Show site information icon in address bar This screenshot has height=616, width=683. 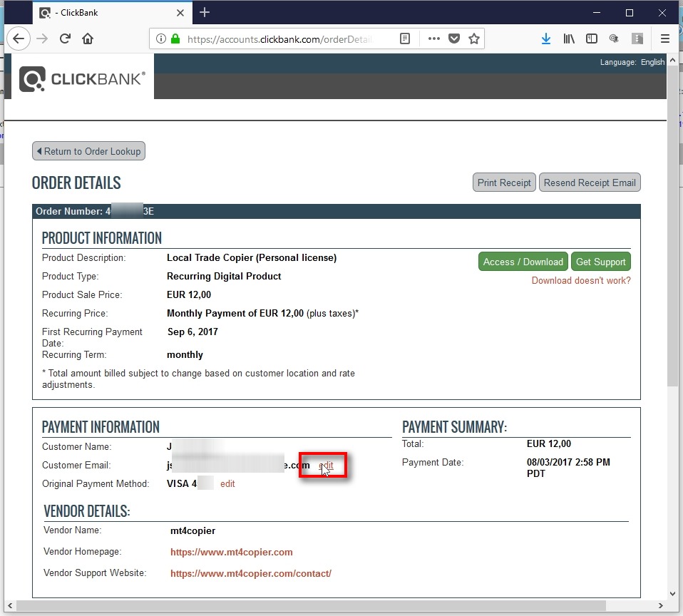pos(160,38)
